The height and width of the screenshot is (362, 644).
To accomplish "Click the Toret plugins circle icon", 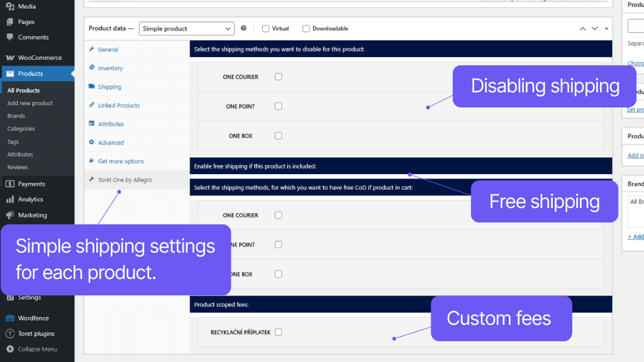I will 10,334.
